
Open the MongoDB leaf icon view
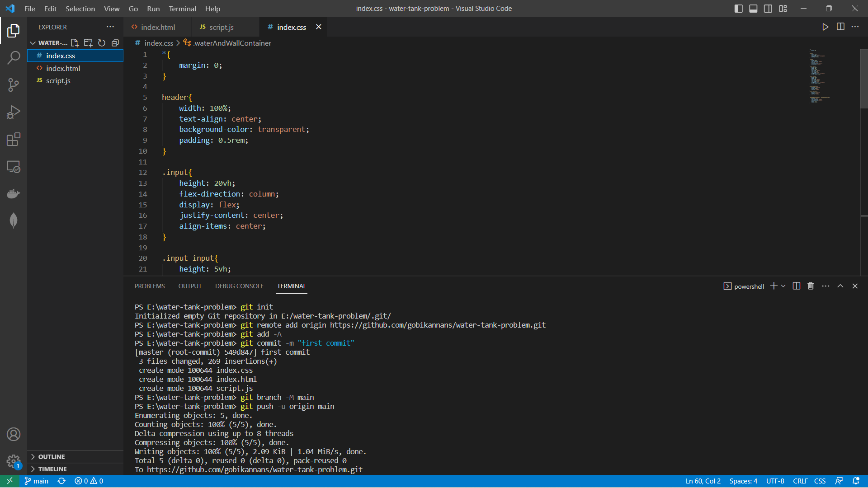pos(14,221)
